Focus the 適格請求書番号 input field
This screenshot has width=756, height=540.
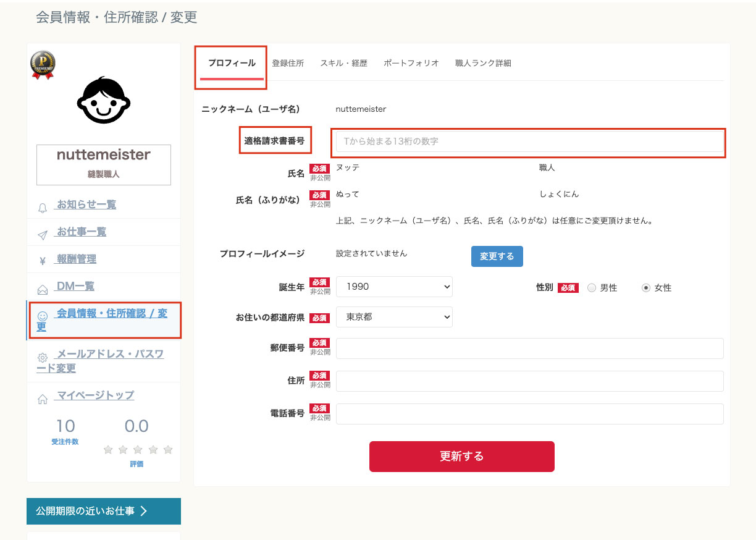[529, 141]
